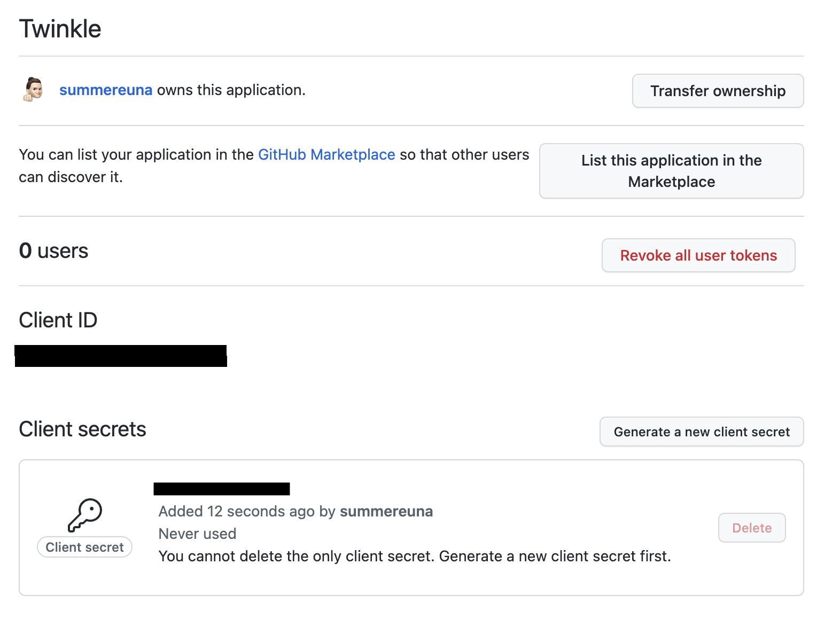Click the Transfer ownership button

tap(718, 91)
